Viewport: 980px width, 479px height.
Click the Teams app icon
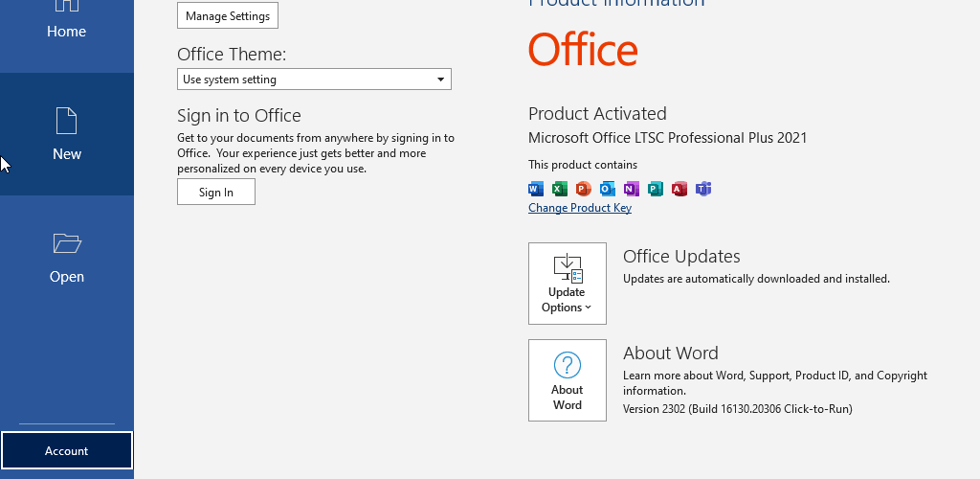tap(703, 188)
